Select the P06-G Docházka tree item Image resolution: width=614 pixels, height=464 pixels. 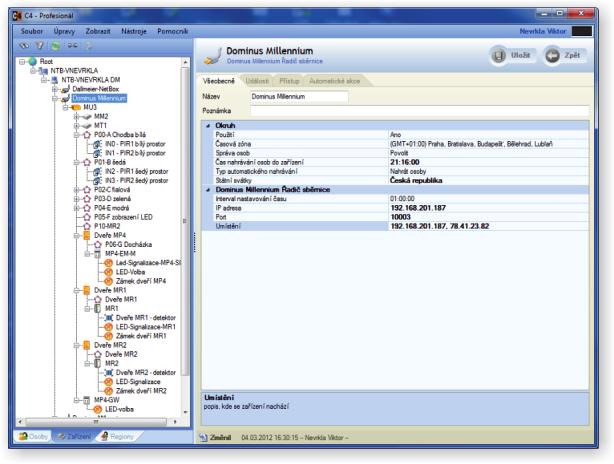pos(128,244)
